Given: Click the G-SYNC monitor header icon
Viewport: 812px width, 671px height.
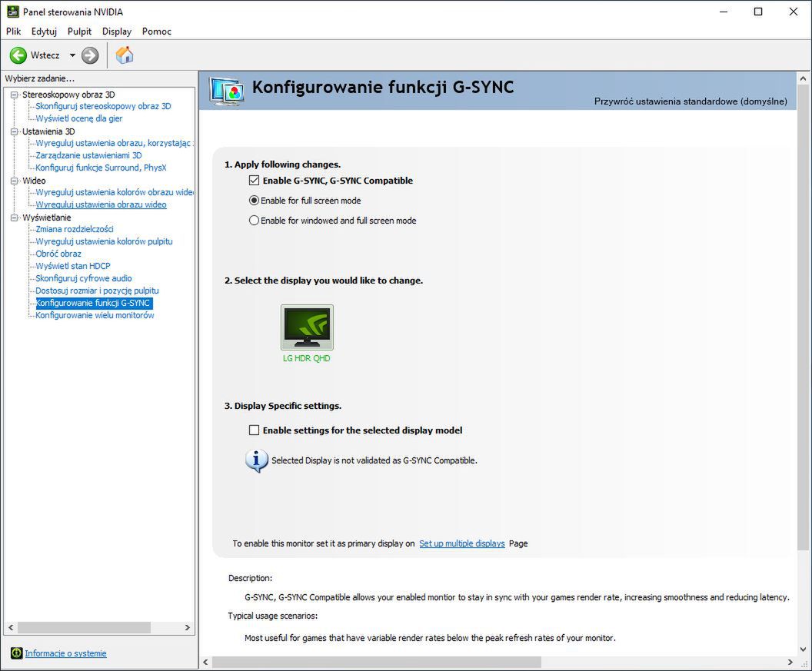Looking at the screenshot, I should click(x=226, y=91).
